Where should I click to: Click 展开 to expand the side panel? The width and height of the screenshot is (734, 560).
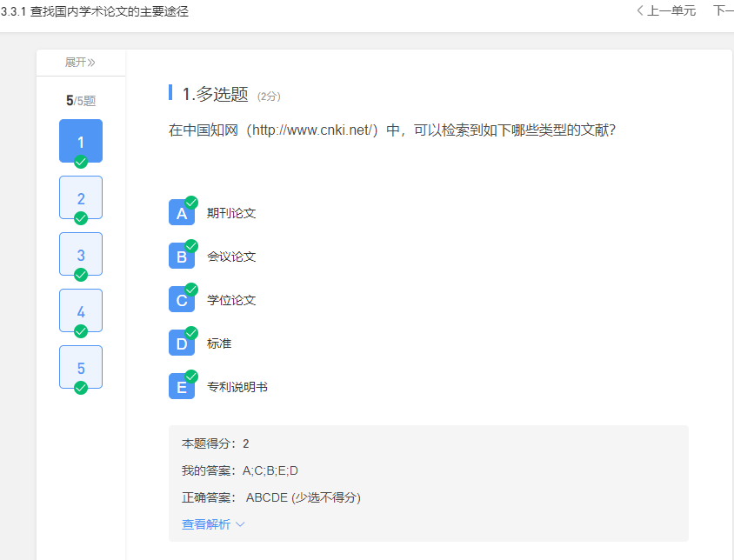coord(81,63)
